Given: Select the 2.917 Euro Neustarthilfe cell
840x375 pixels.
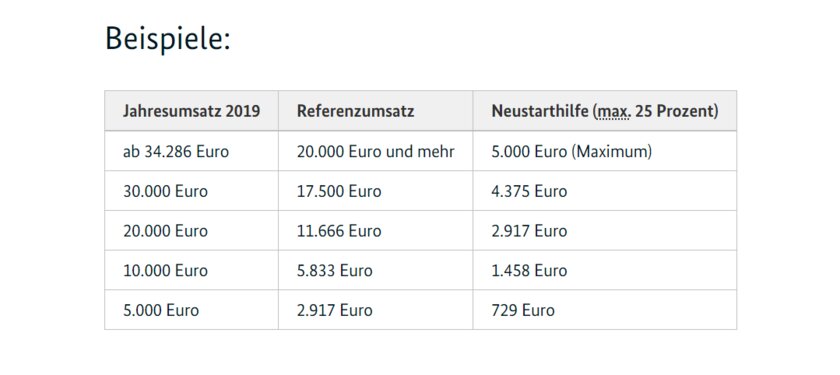Looking at the screenshot, I should click(x=605, y=230).
